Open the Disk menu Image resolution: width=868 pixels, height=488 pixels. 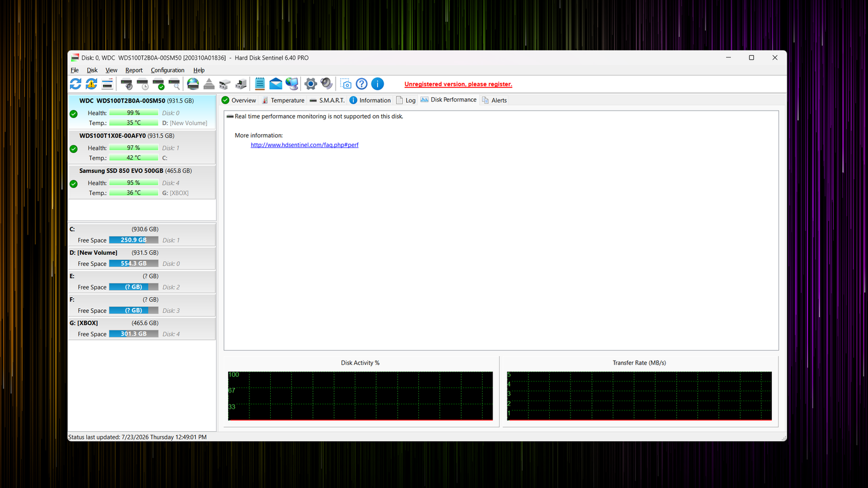tap(92, 70)
